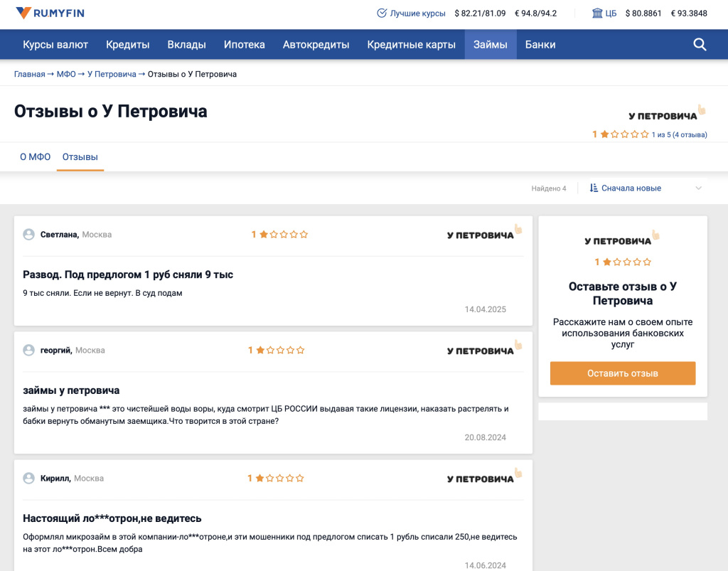
Task: Open the site search magnifier icon
Action: pyautogui.click(x=700, y=45)
